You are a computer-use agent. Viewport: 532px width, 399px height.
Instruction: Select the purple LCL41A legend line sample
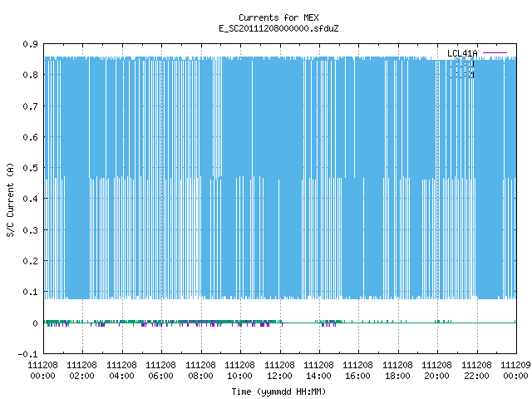(495, 53)
